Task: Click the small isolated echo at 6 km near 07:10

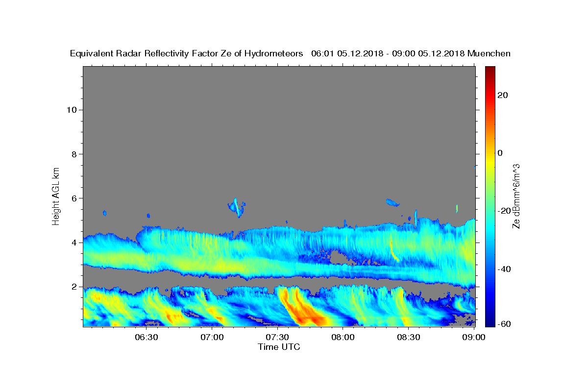Action: click(237, 207)
